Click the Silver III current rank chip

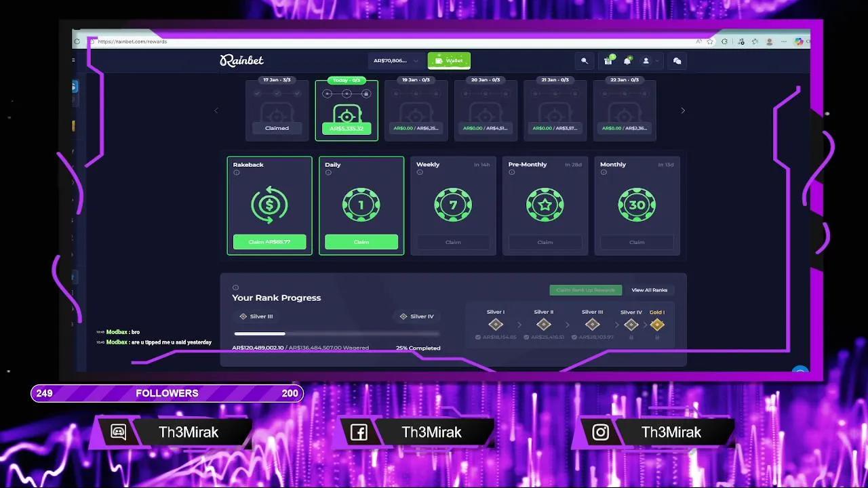tap(256, 317)
